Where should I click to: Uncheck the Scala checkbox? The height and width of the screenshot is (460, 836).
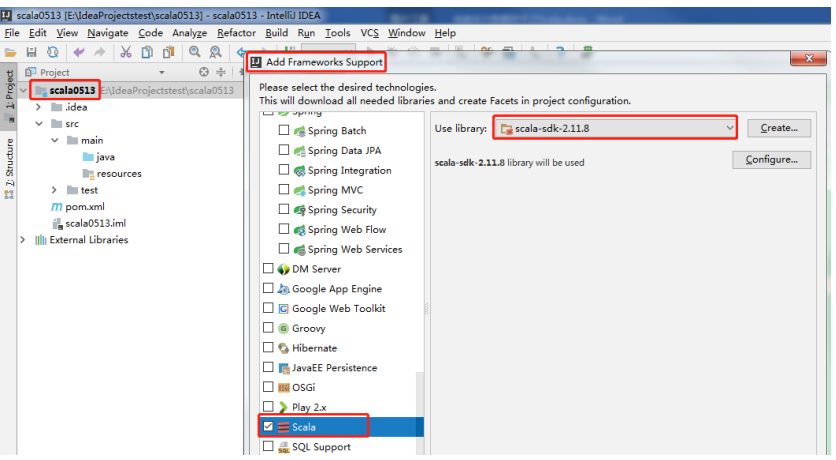pos(268,426)
